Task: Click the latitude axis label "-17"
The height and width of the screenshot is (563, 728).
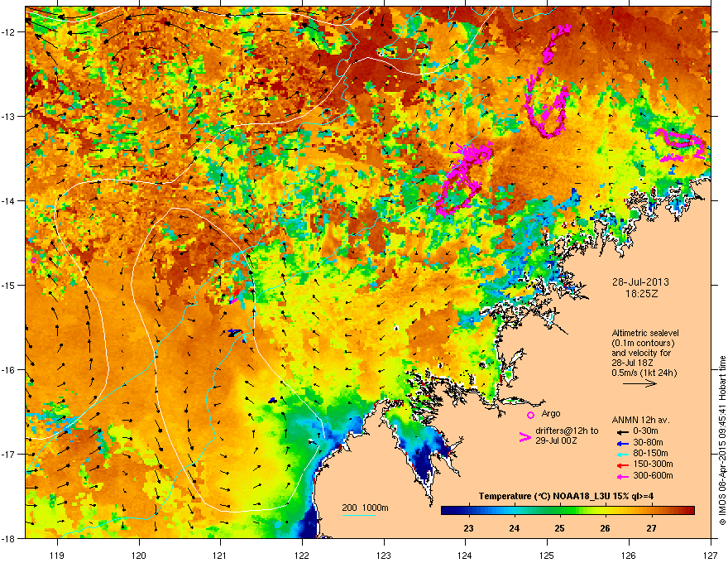Action: coord(9,454)
